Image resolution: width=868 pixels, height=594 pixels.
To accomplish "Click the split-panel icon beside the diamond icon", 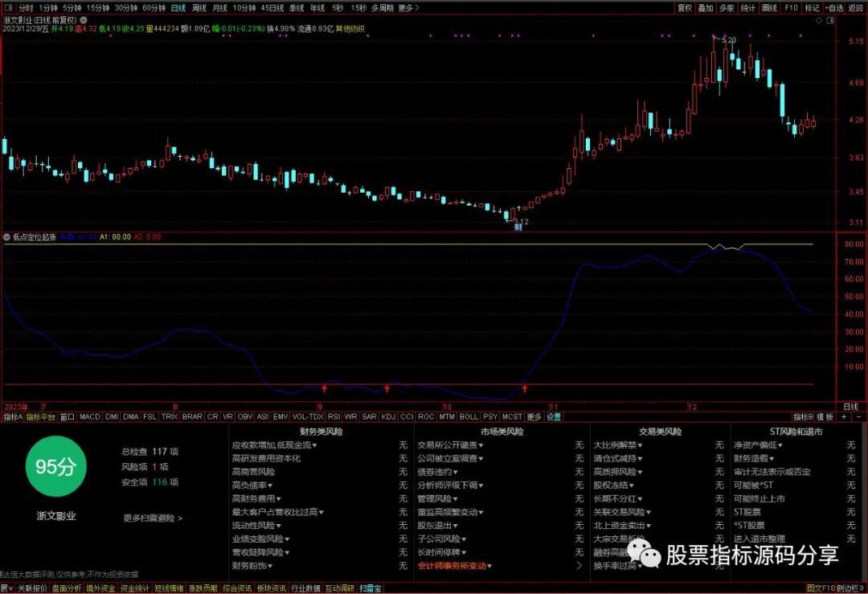I will (x=830, y=20).
